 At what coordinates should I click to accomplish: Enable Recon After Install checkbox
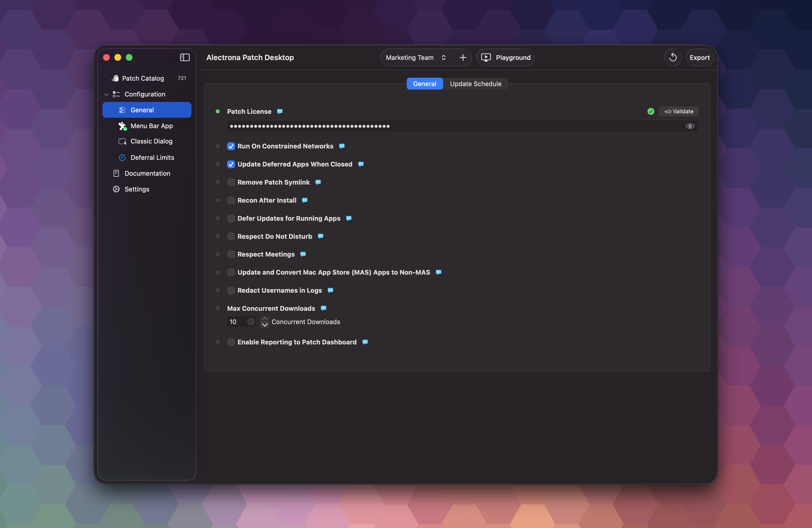click(231, 200)
